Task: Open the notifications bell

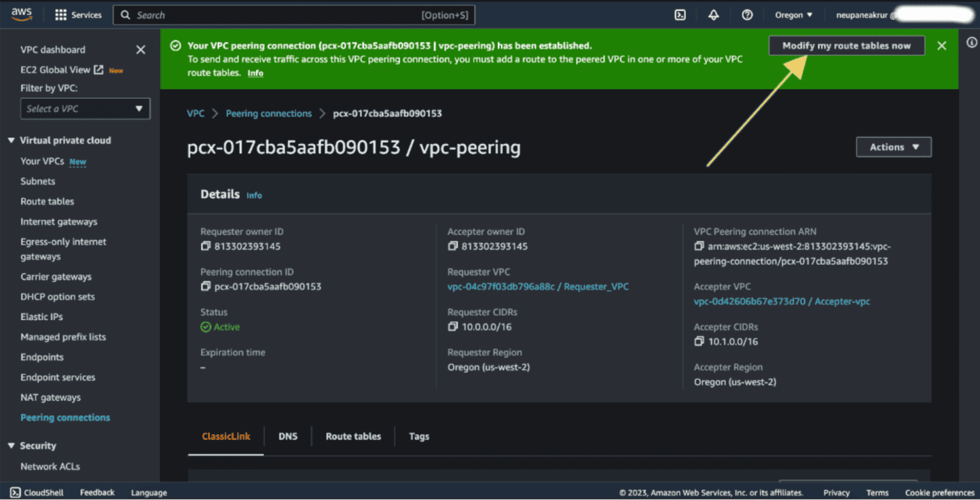Action: pos(714,15)
